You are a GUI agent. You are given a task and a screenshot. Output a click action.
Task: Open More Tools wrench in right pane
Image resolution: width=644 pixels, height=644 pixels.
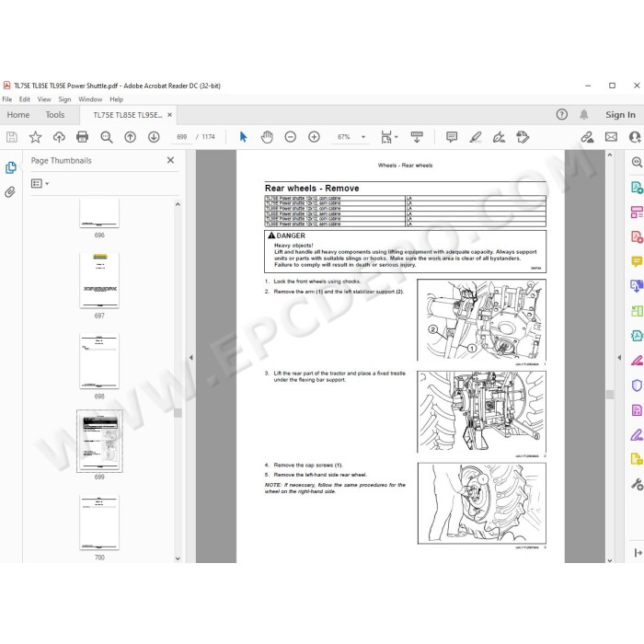point(637,484)
